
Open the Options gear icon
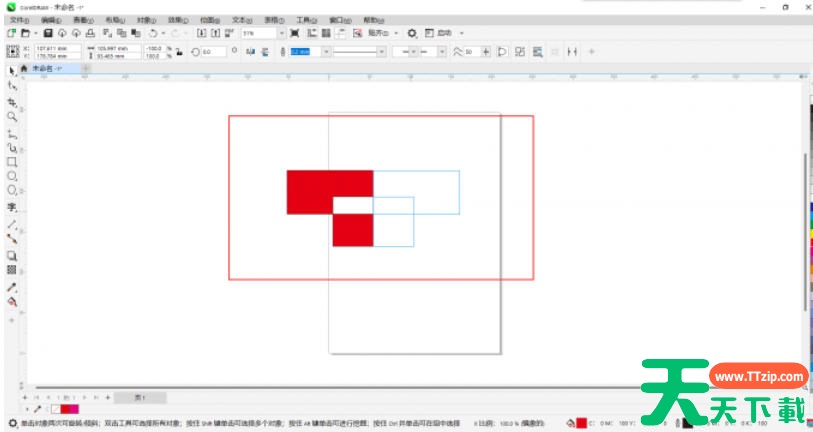click(411, 33)
